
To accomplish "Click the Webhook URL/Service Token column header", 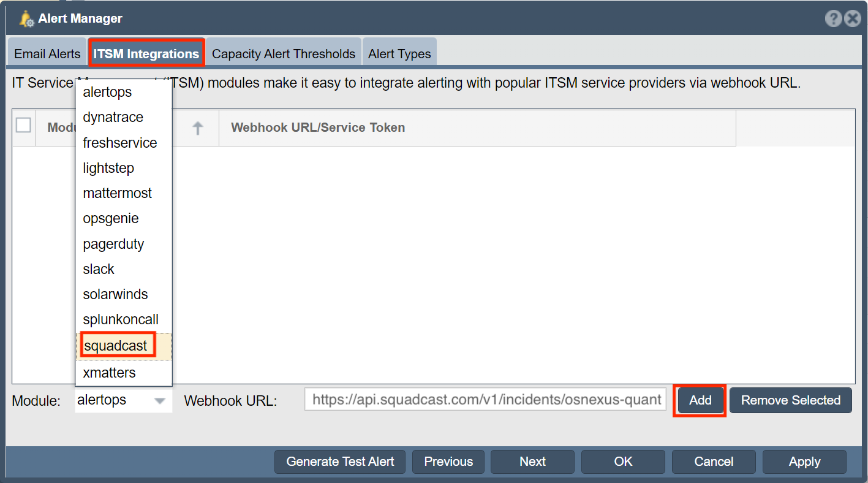I will [x=477, y=128].
